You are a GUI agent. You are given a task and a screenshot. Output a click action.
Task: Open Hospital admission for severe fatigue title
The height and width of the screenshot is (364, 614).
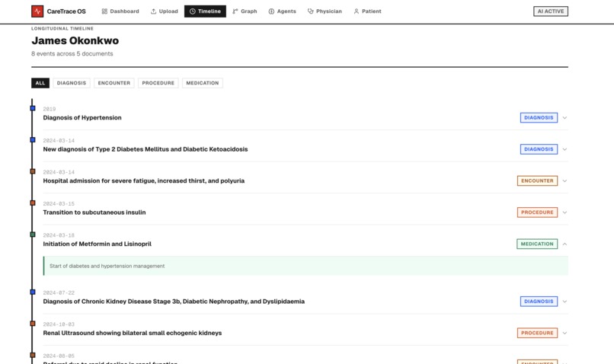[x=144, y=180]
